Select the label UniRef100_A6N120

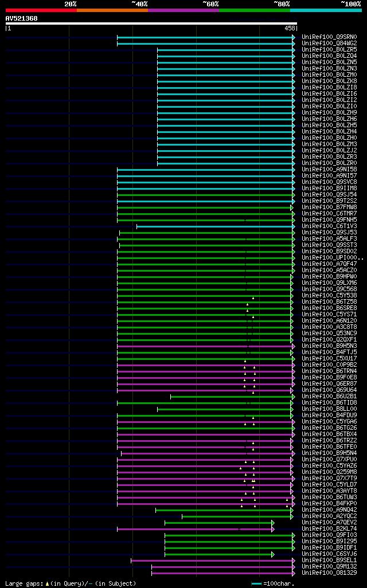[x=330, y=320]
